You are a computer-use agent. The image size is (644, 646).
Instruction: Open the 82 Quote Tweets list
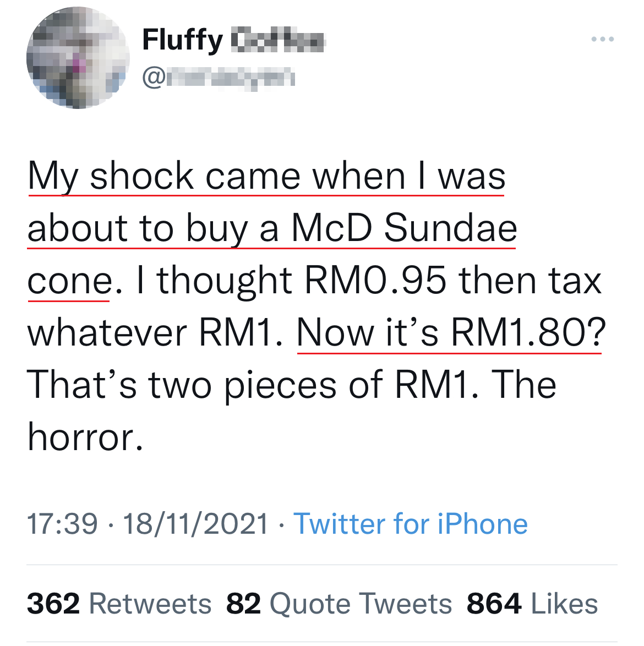coord(339,604)
